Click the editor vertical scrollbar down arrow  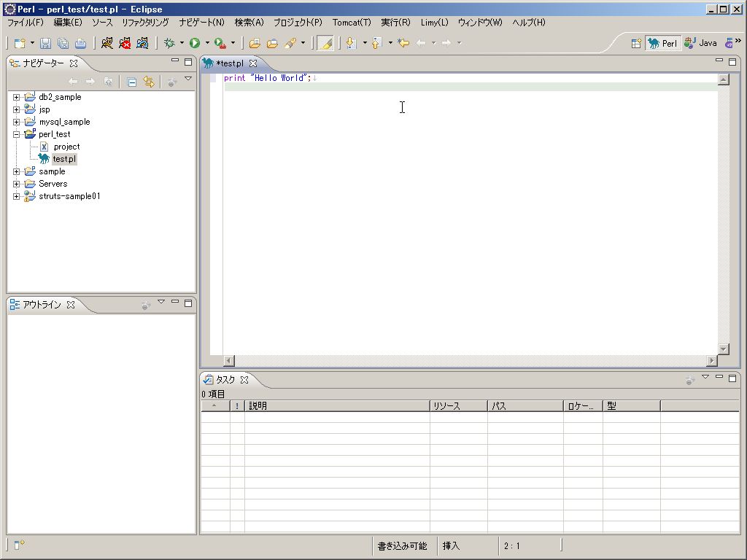click(x=723, y=349)
